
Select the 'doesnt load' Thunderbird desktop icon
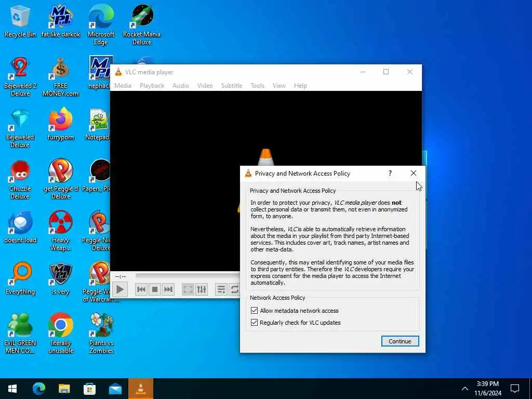20,228
